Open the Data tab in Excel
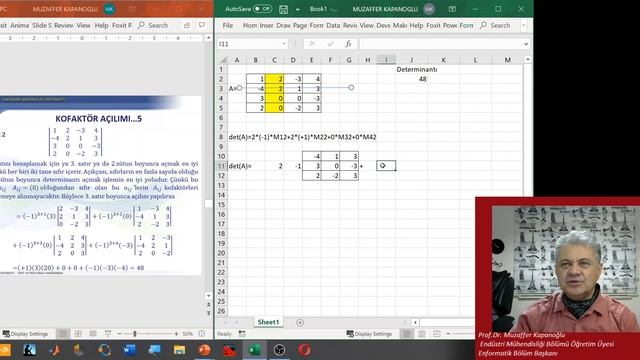This screenshot has width=640, height=360. (x=333, y=25)
